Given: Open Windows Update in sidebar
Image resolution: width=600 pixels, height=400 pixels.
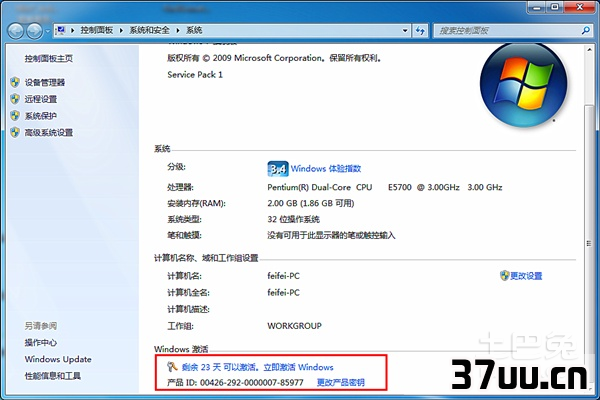Looking at the screenshot, I should [x=58, y=359].
